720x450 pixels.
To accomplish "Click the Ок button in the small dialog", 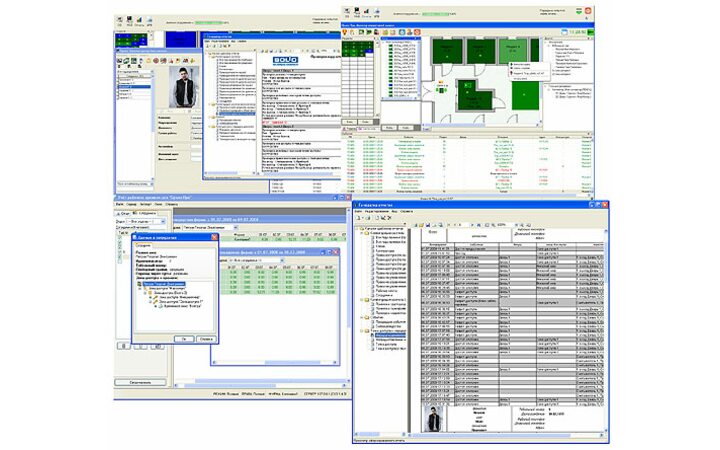I will click(186, 340).
